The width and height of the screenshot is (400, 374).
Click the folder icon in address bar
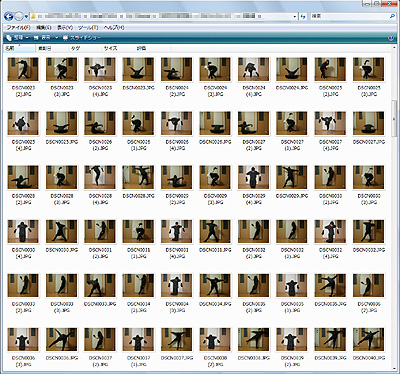point(33,16)
